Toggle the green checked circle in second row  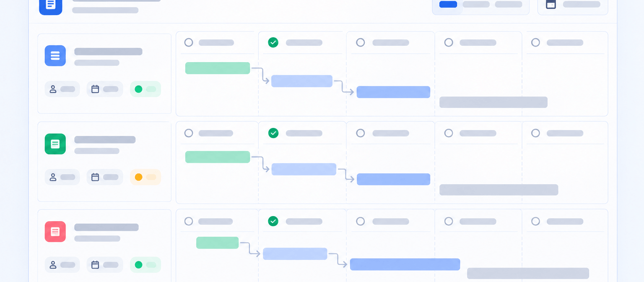(x=273, y=133)
